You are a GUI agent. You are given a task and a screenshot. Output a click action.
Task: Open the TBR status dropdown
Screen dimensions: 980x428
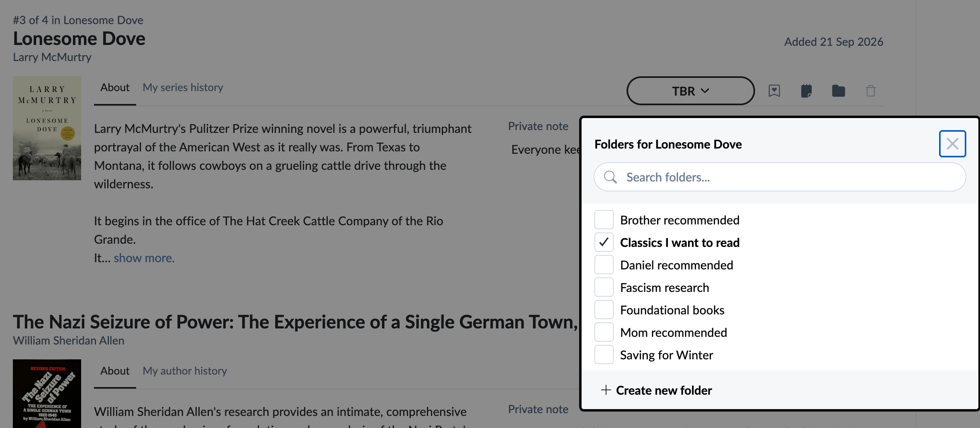tap(690, 91)
